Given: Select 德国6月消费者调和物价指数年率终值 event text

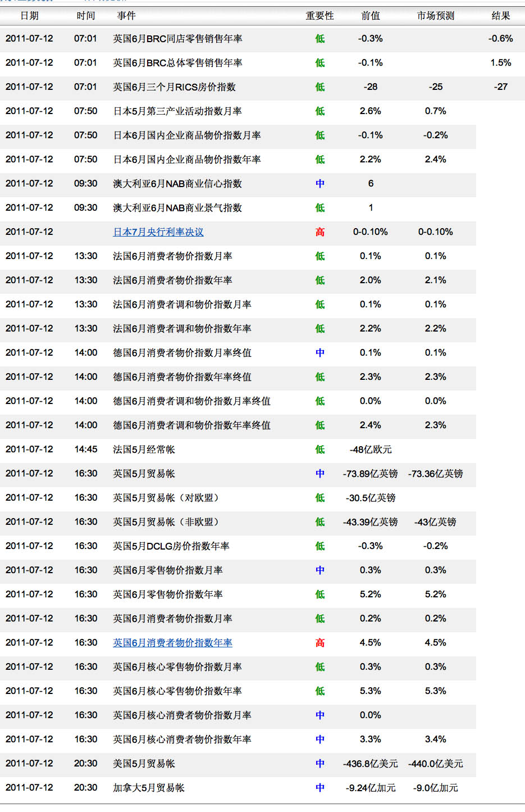Looking at the screenshot, I should (x=191, y=425).
